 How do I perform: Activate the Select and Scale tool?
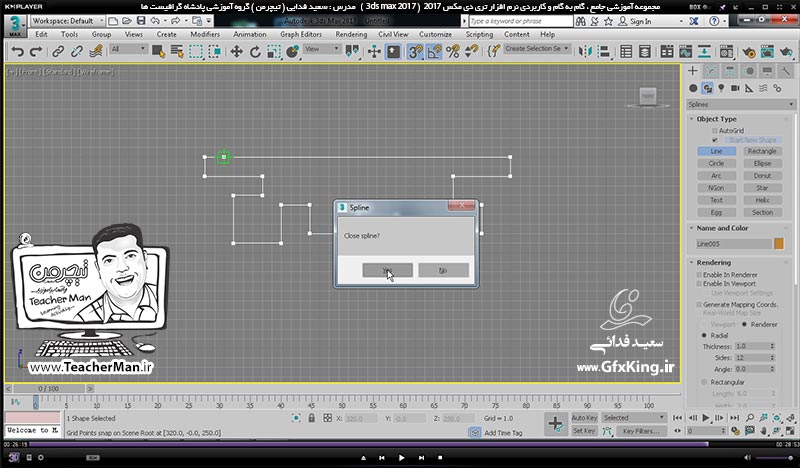pos(274,52)
